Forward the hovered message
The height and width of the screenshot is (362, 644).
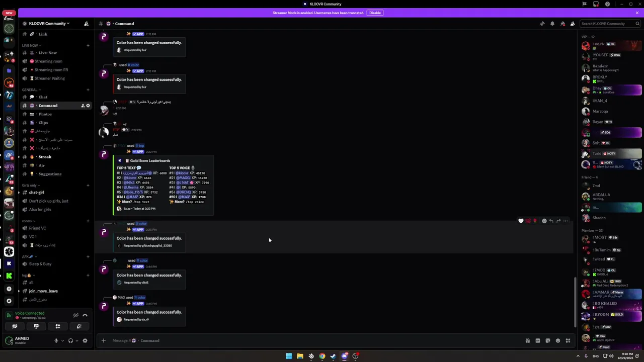(558, 221)
